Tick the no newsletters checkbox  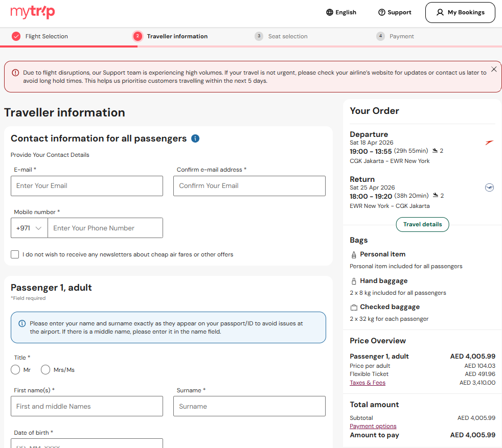[15, 254]
